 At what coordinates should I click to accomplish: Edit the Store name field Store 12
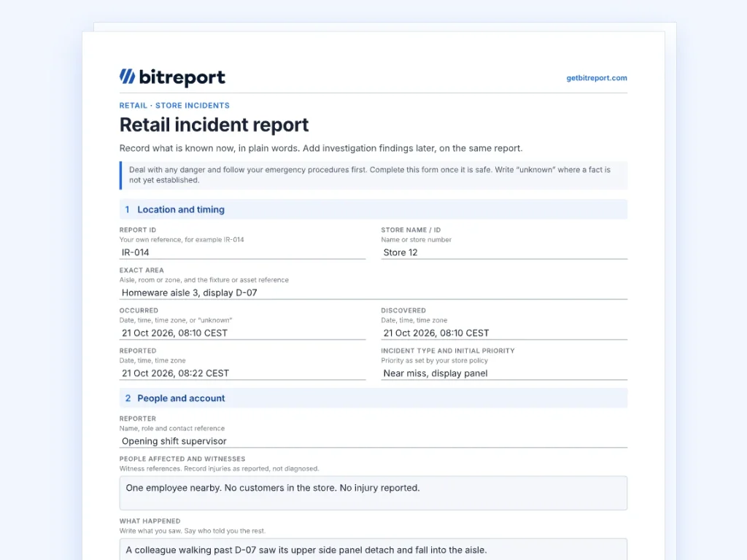tap(504, 252)
